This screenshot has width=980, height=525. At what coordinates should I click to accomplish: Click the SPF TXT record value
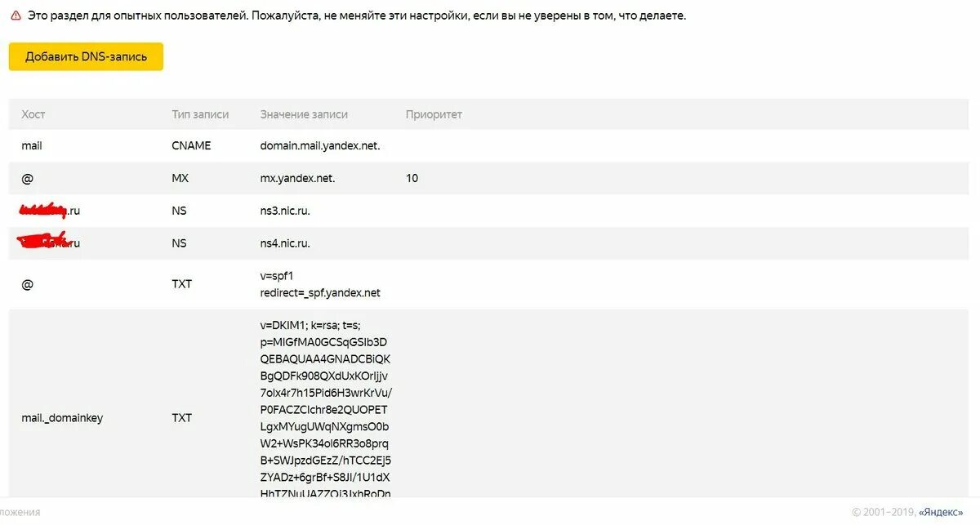[320, 284]
